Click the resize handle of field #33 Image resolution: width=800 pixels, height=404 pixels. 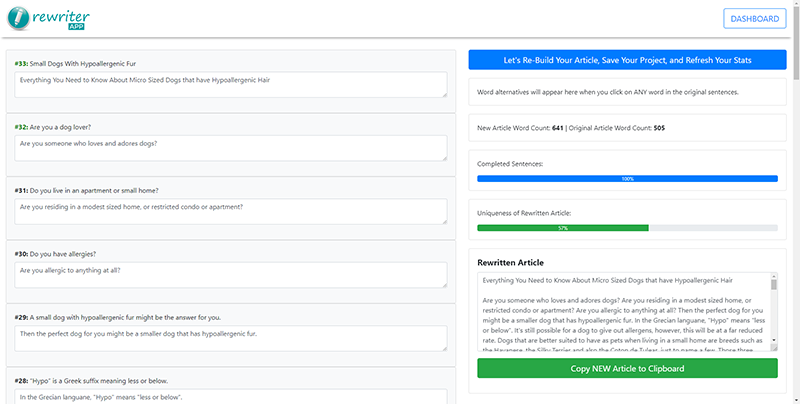tap(444, 94)
